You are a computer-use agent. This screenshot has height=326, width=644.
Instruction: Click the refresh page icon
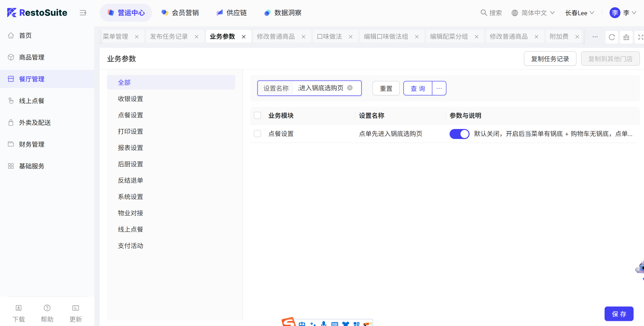[x=612, y=37]
